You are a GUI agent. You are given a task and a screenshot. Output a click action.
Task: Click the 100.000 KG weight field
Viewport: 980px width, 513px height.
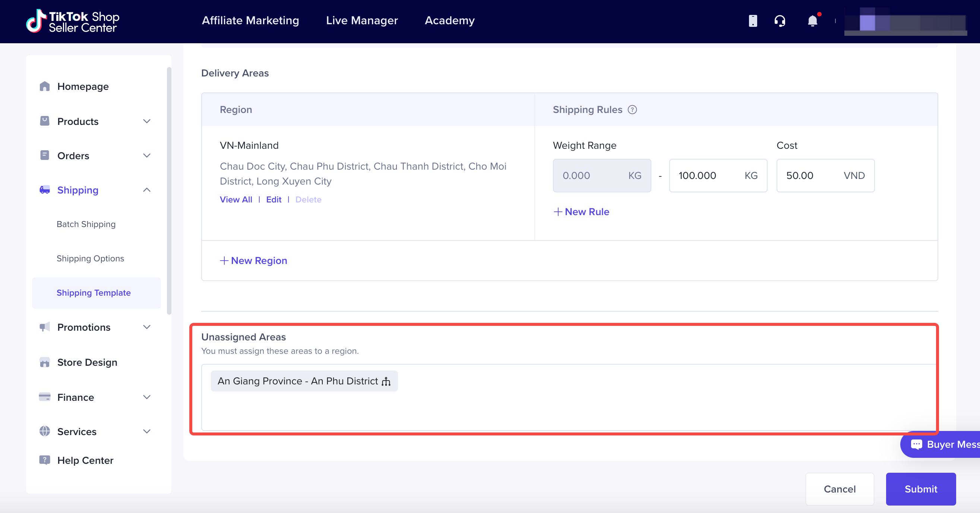(x=718, y=176)
